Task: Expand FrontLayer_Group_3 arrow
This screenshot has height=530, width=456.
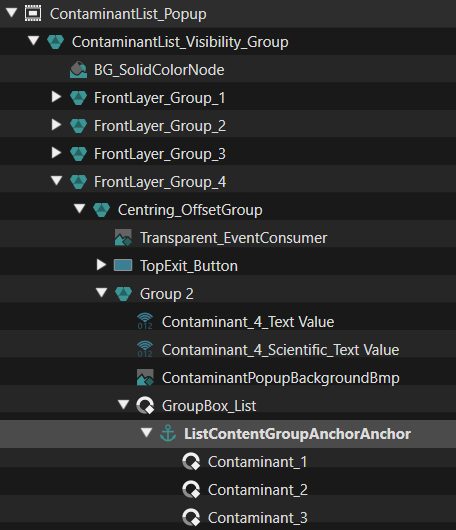Action: [x=56, y=153]
